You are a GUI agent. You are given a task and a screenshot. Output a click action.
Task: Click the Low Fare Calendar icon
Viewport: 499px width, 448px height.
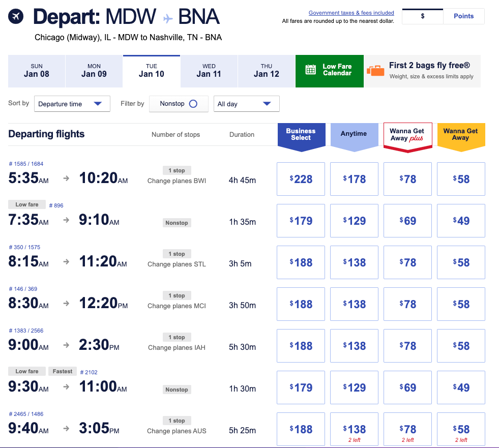[311, 70]
